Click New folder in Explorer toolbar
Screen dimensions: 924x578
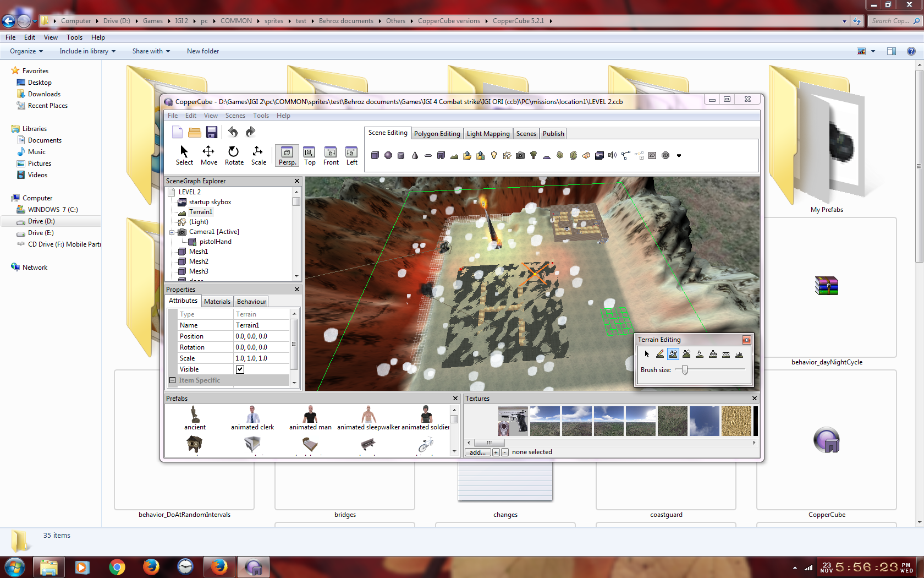pos(203,51)
